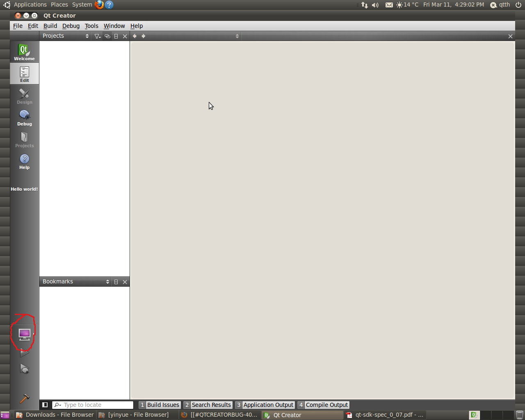The image size is (525, 420).
Task: Open Help mode in sidebar
Action: pyautogui.click(x=24, y=161)
